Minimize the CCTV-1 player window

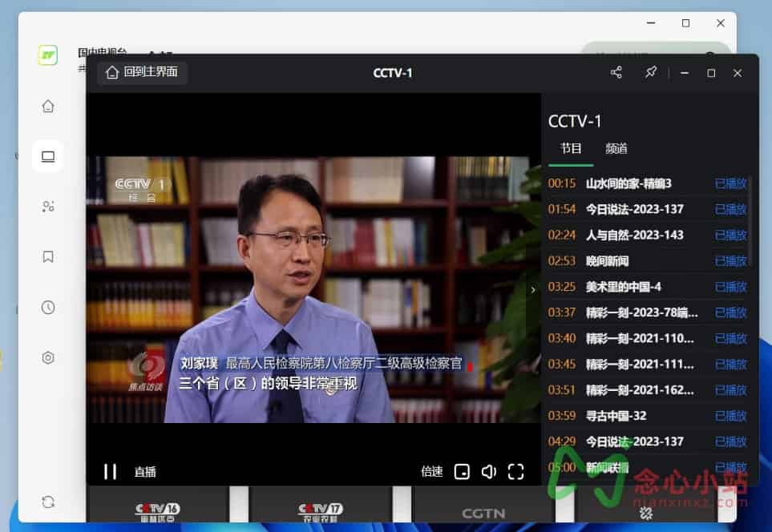coord(685,73)
